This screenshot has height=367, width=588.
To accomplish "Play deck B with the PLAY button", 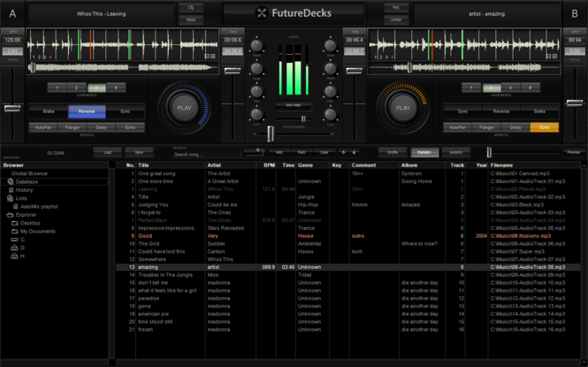I will point(403,108).
